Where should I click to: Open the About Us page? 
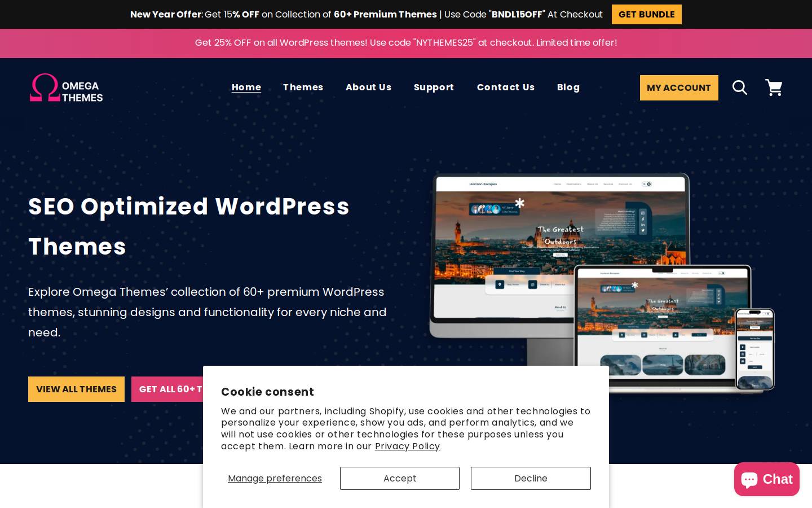point(368,87)
